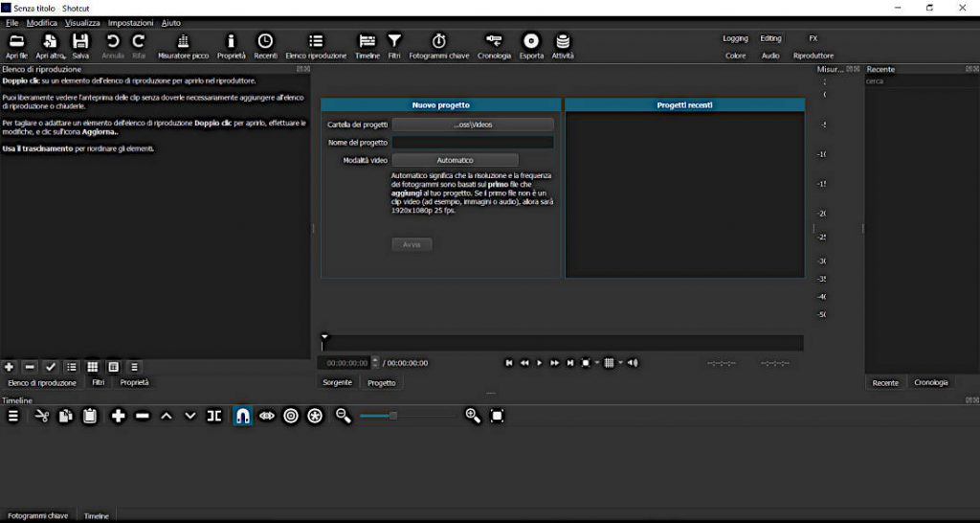This screenshot has height=523, width=980.
Task: Switch to the Editing layout
Action: click(x=770, y=38)
